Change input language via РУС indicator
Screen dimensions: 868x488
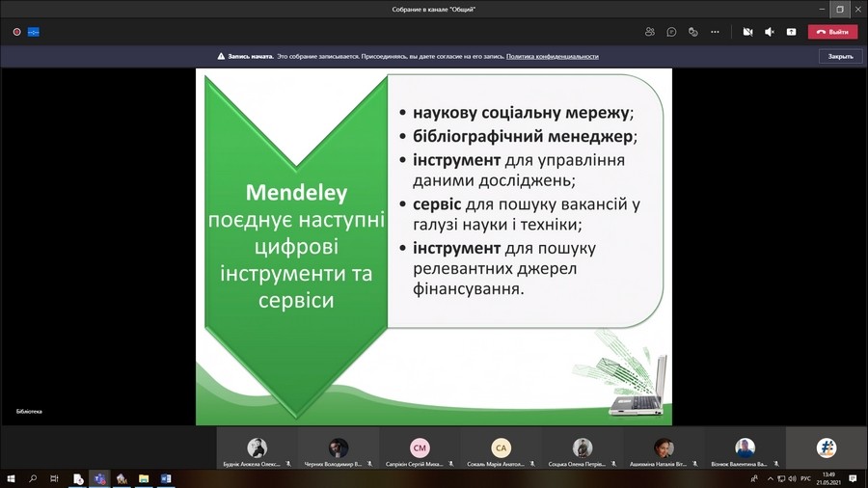pos(805,479)
